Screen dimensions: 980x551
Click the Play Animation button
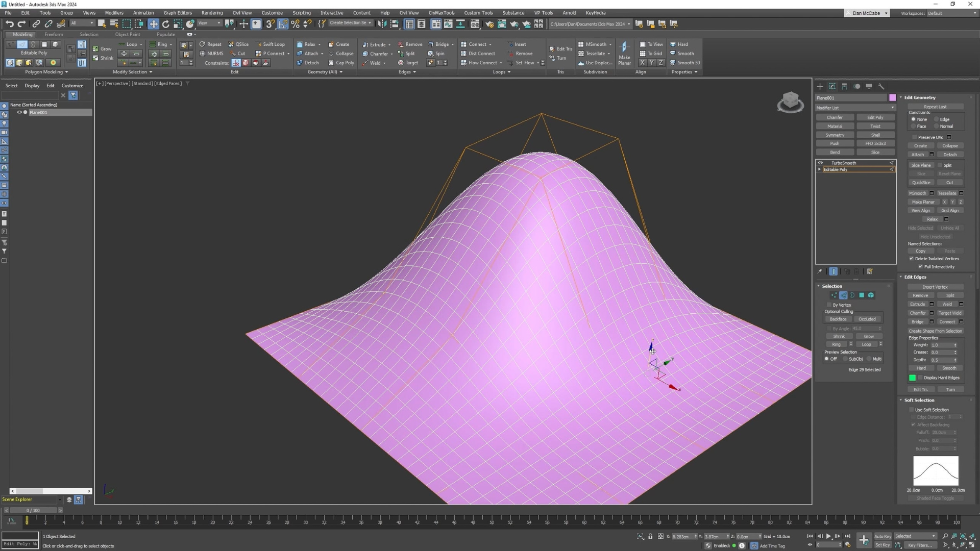coord(828,536)
